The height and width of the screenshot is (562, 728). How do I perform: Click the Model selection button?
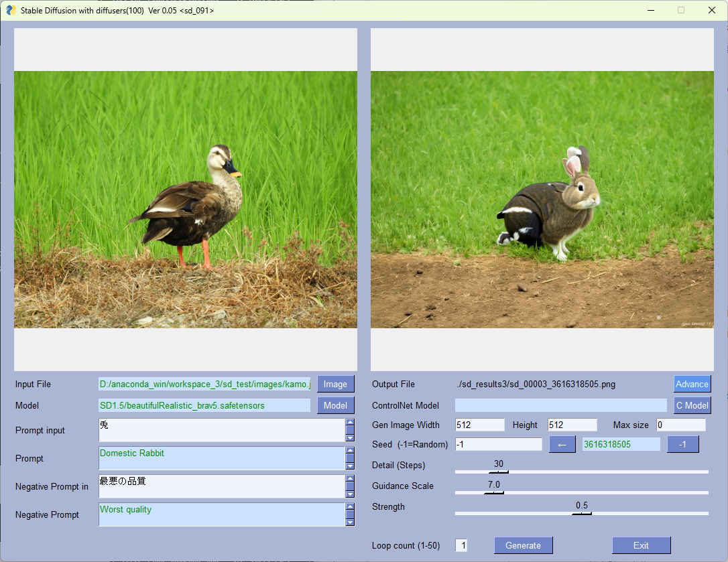click(335, 405)
